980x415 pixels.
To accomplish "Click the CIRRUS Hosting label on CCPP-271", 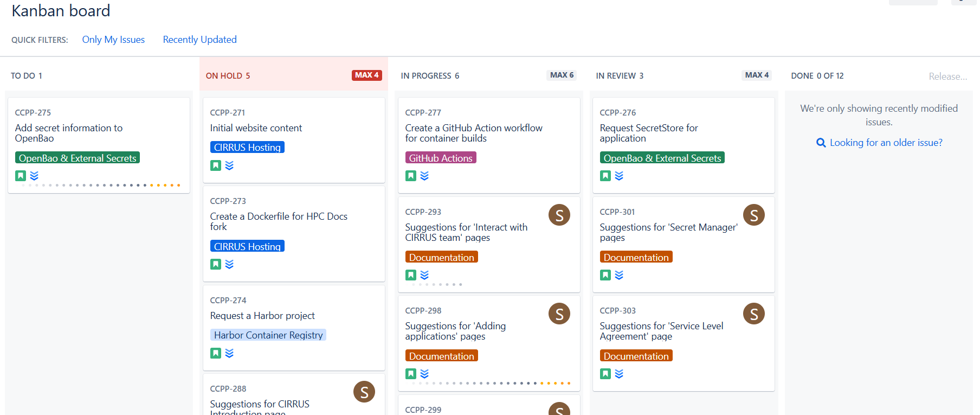I will [247, 148].
